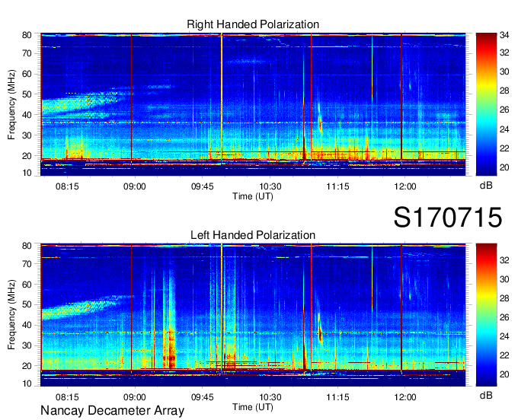Click '08:15' tick on left-handed plot
Image resolution: width=518 pixels, height=420 pixels.
point(67,397)
